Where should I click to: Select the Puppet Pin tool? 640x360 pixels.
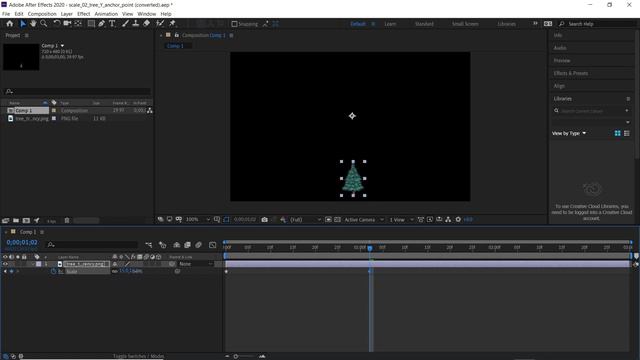pos(172,24)
